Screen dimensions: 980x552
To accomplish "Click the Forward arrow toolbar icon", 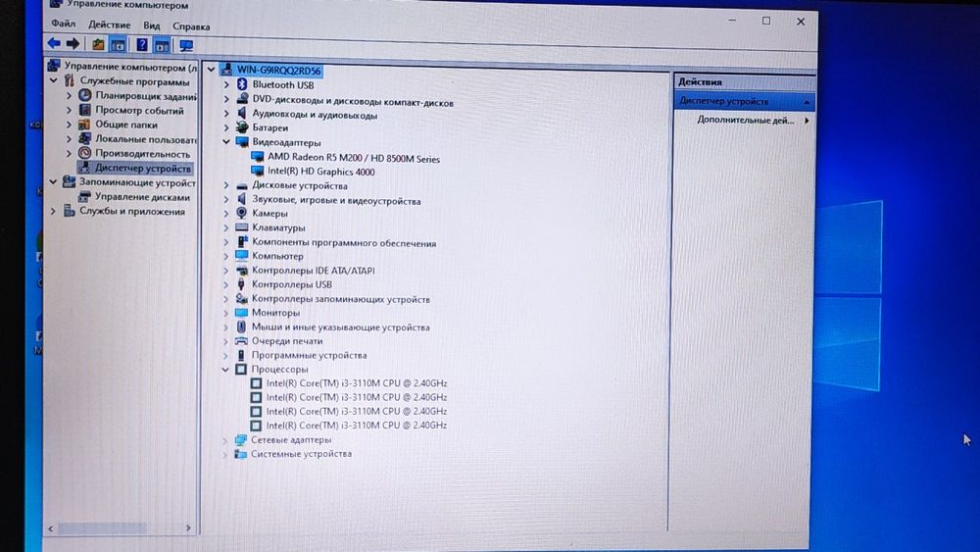I will (73, 44).
